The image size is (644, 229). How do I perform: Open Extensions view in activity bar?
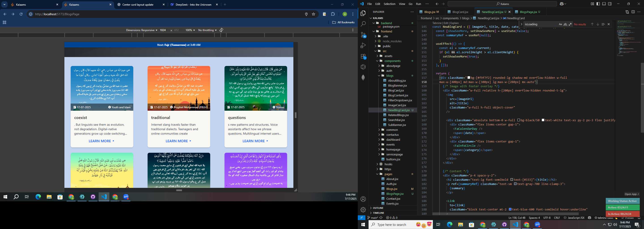[363, 56]
